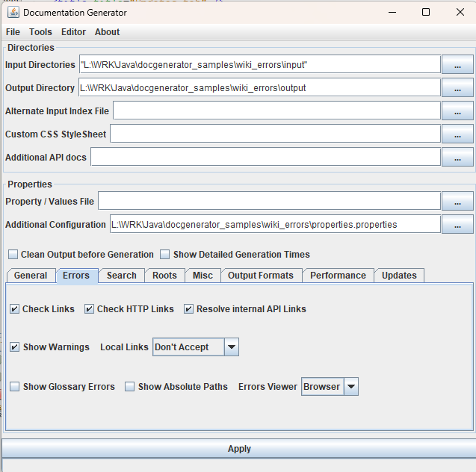Open the Errors Viewer dropdown
The height and width of the screenshot is (472, 476).
(x=330, y=387)
